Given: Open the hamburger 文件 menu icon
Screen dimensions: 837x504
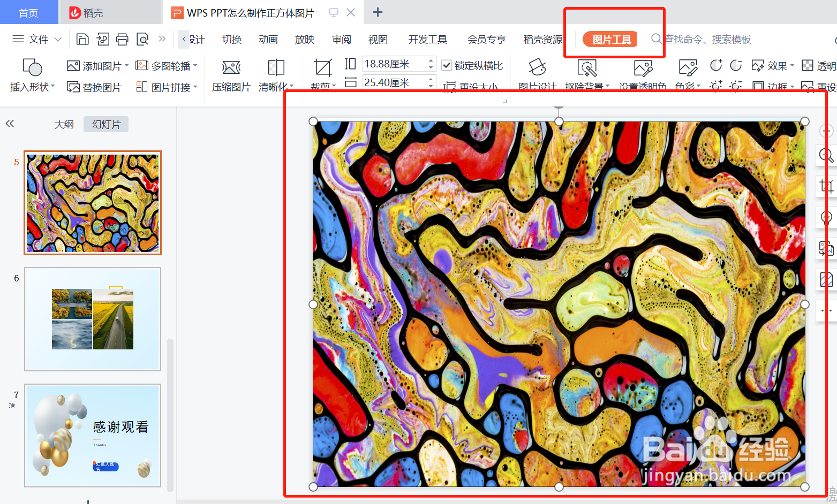Looking at the screenshot, I should [x=18, y=39].
